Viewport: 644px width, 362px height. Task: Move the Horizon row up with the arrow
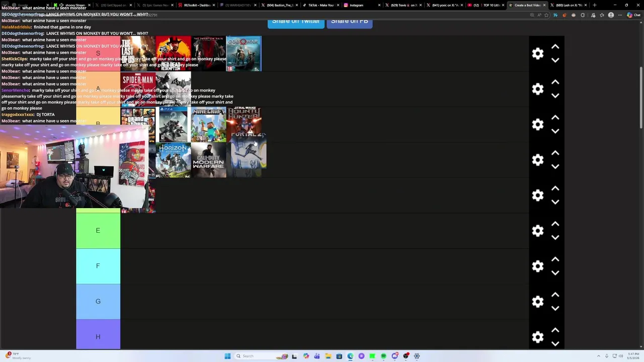tap(555, 153)
